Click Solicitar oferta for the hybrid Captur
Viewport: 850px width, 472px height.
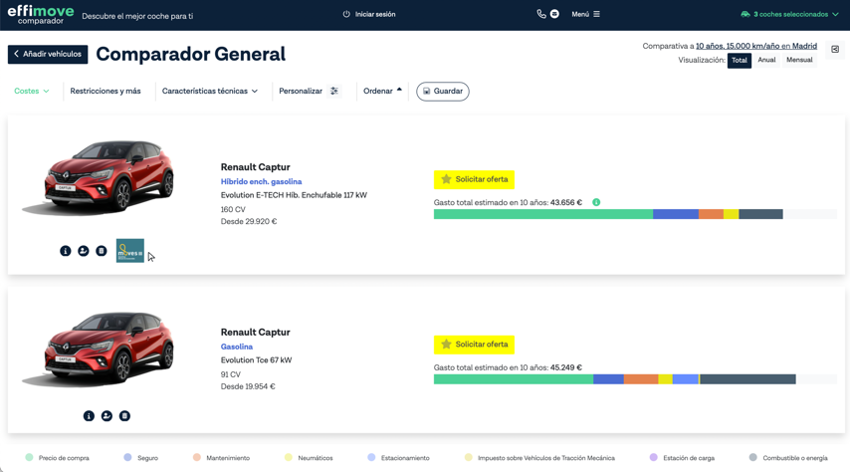(x=474, y=179)
